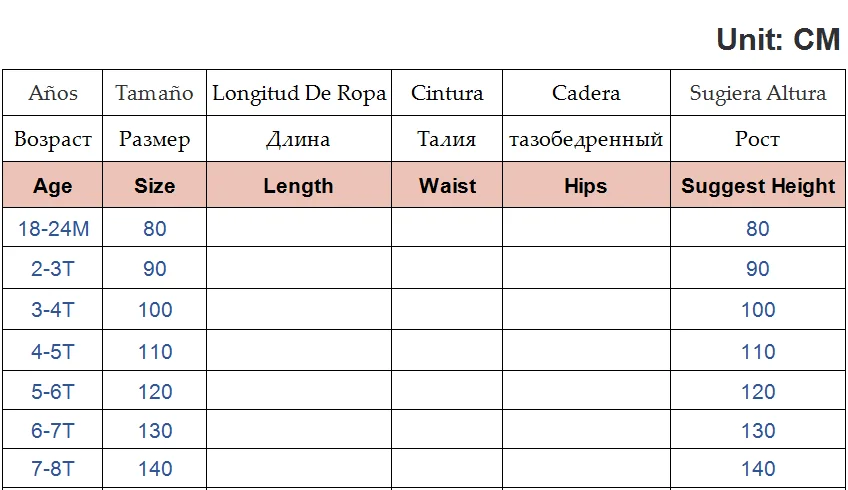Click the "Longitud De Ropa" cell
Viewport: 848px width, 490px height.
pyautogui.click(x=298, y=93)
